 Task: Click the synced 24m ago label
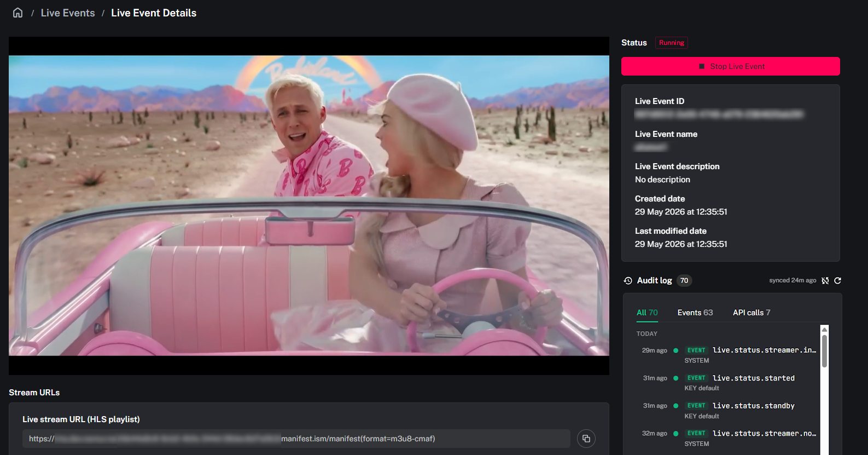pos(793,280)
